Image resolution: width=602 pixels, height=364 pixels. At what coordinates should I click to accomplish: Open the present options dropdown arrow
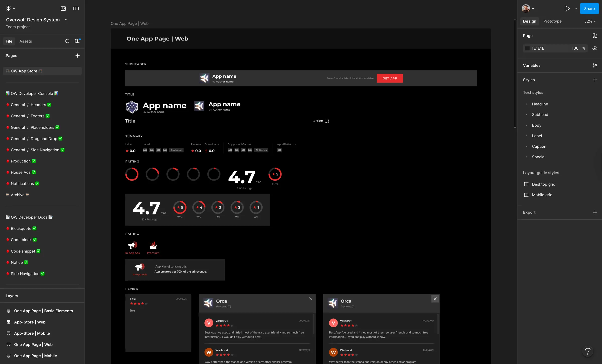576,9
